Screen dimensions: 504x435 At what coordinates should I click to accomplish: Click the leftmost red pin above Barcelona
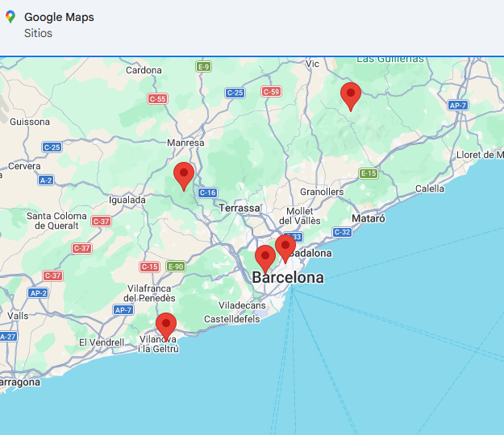click(x=264, y=258)
